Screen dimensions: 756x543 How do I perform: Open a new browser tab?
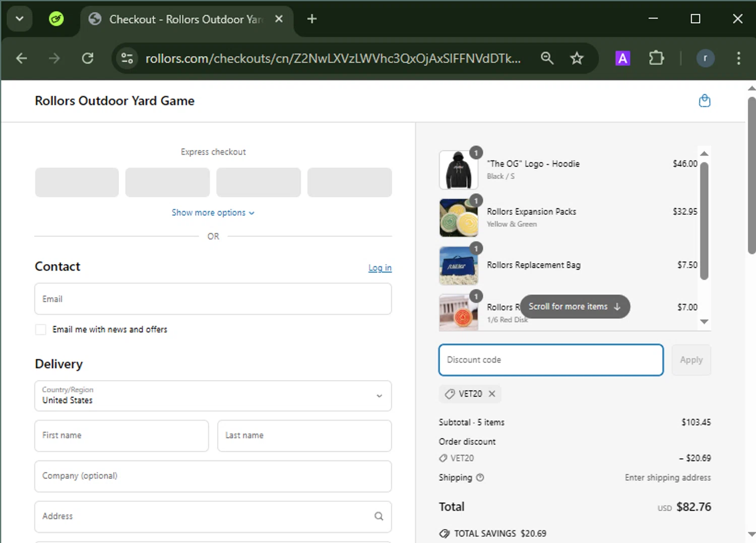tap(312, 19)
